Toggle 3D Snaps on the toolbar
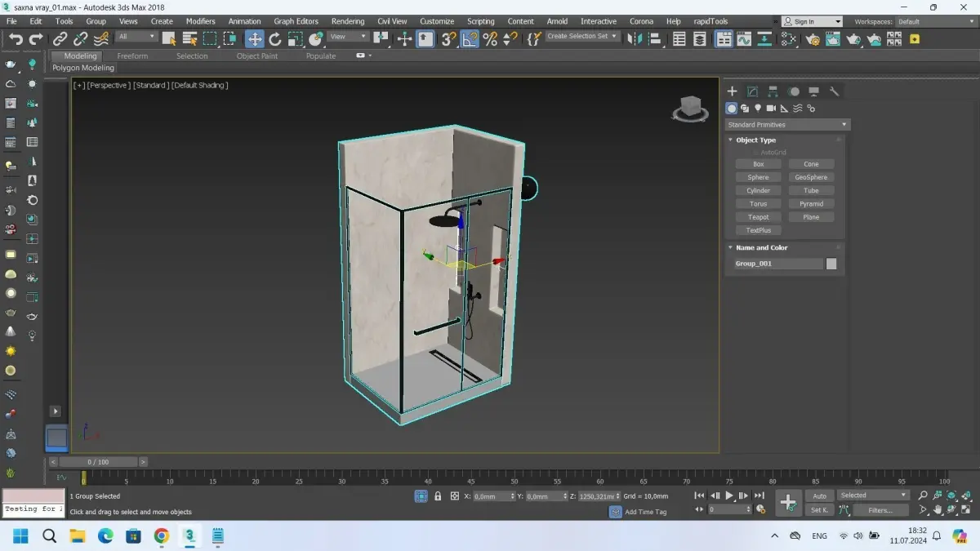 click(449, 38)
